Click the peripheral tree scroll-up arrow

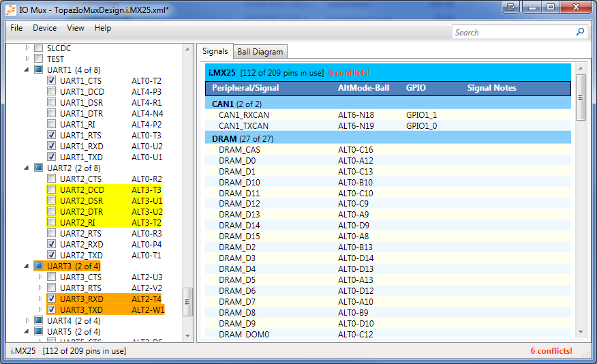pyautogui.click(x=187, y=49)
